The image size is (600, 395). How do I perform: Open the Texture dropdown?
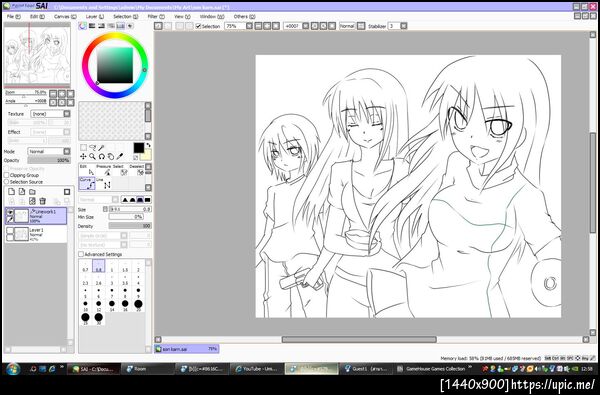[x=67, y=114]
